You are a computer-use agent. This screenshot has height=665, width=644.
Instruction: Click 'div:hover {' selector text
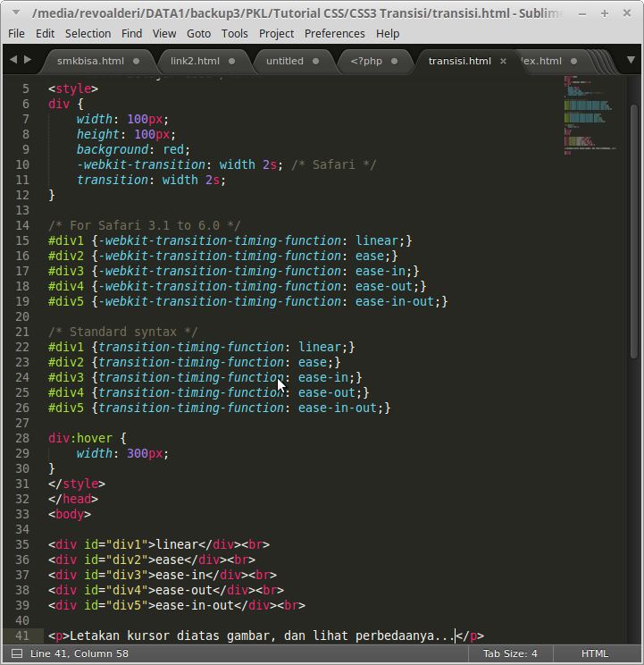coord(88,438)
